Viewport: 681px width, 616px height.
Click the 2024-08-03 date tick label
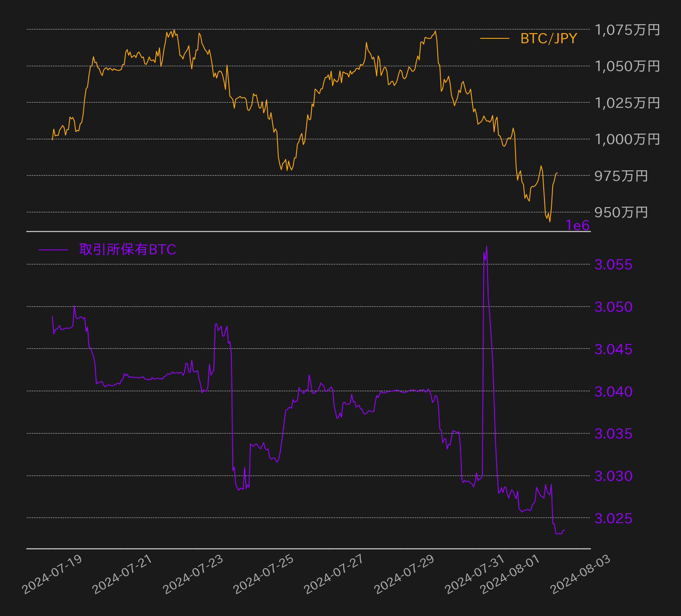[581, 574]
